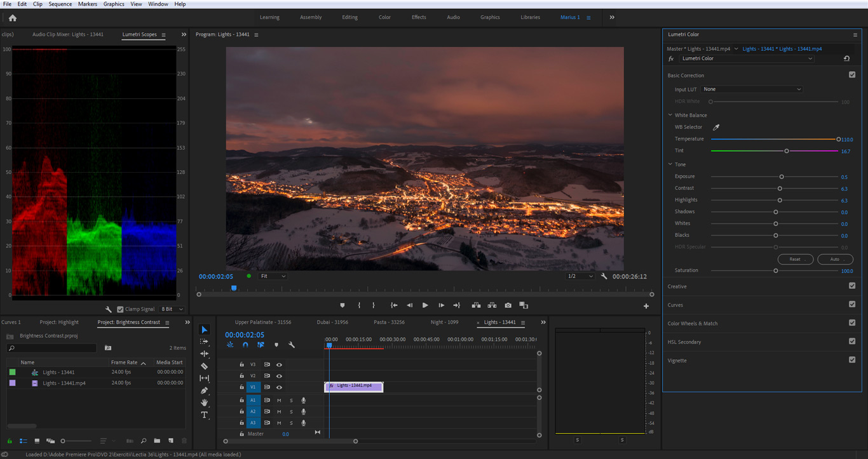868x459 pixels.
Task: Open the Input LUT dropdown
Action: [752, 90]
